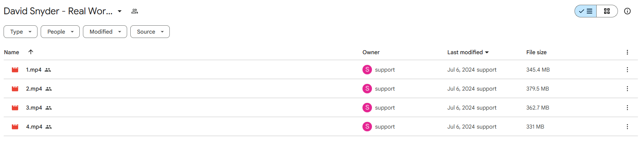Open the 1.mp4 video file

[x=34, y=70]
